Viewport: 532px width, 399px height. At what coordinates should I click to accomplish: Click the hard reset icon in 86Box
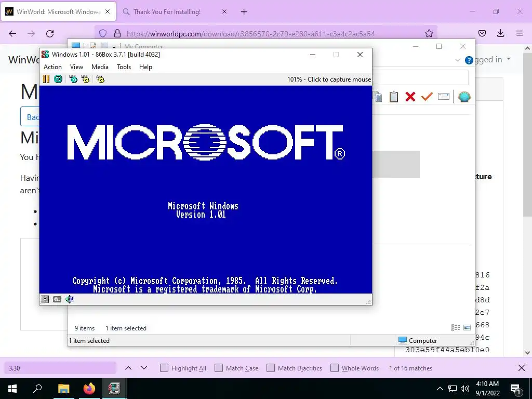pyautogui.click(x=58, y=79)
